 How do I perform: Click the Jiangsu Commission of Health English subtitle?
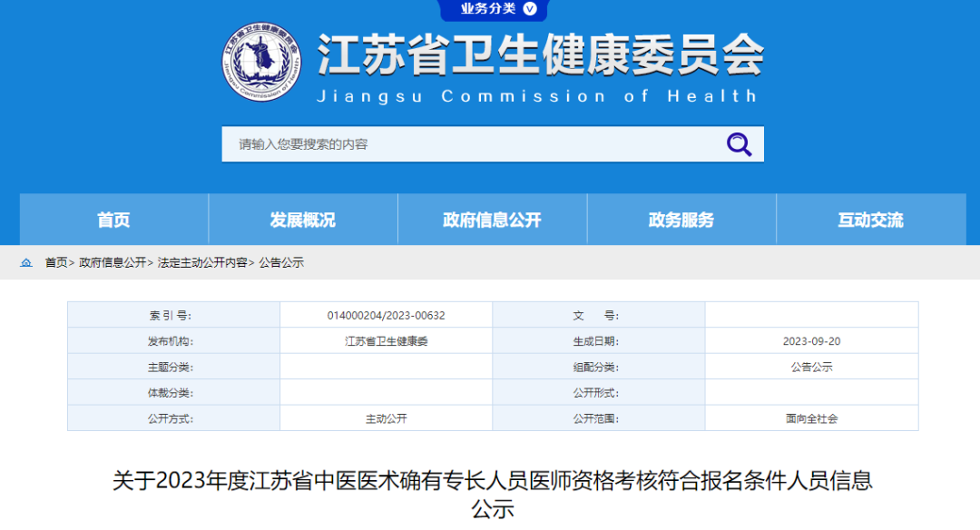(537, 96)
